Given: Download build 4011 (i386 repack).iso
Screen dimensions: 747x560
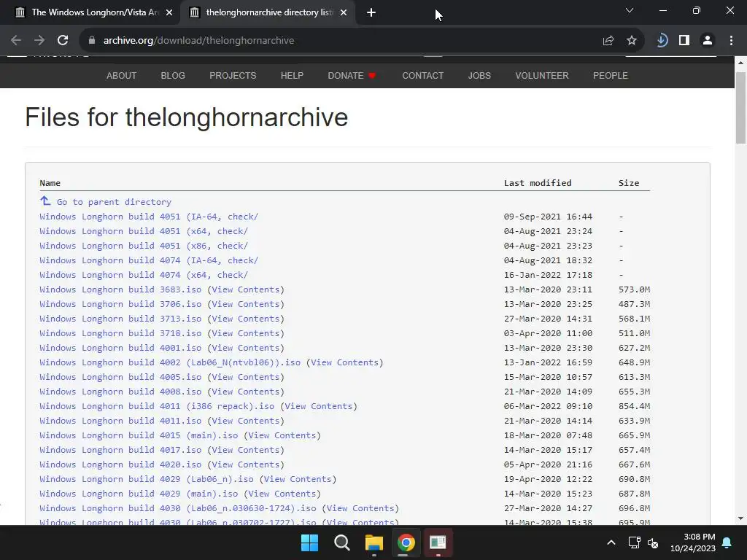Looking at the screenshot, I should [157, 406].
